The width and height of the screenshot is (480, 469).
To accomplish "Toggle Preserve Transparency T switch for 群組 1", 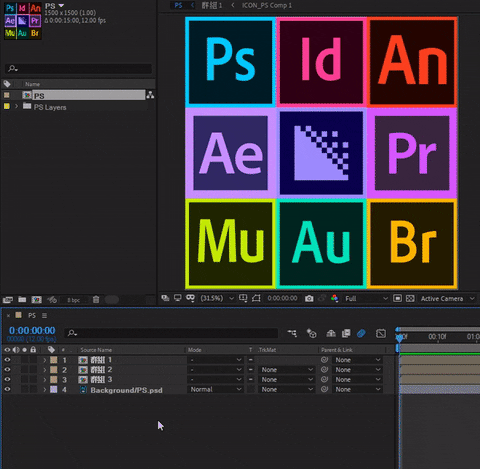I will pyautogui.click(x=251, y=360).
